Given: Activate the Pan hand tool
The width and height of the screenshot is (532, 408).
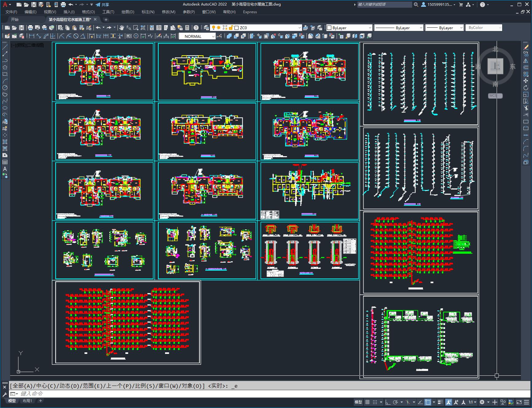Looking at the screenshot, I should [x=122, y=28].
